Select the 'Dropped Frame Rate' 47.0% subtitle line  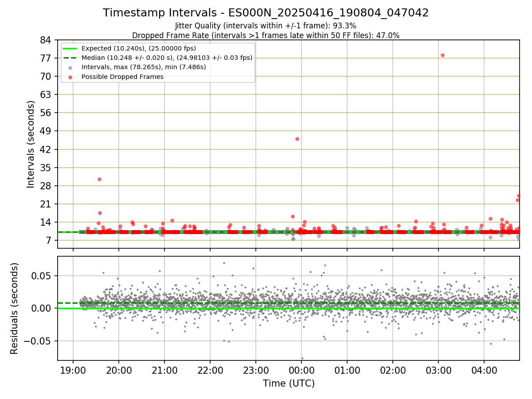[266, 35]
